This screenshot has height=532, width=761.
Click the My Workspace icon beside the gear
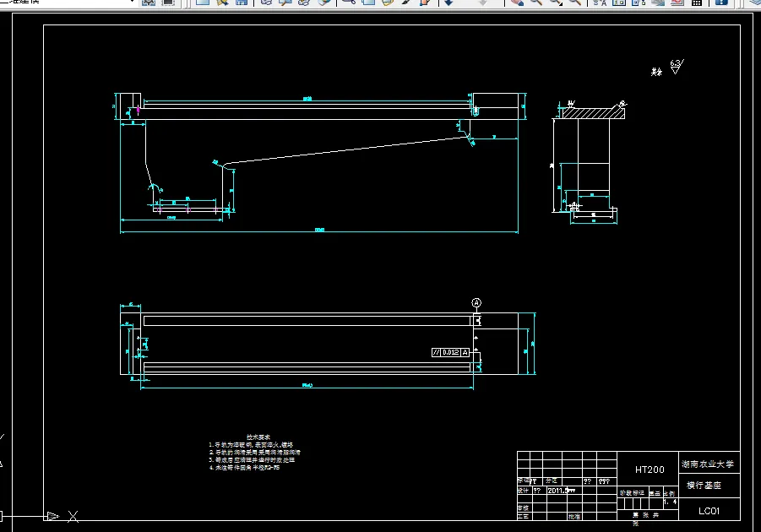pyautogui.click(x=168, y=3)
